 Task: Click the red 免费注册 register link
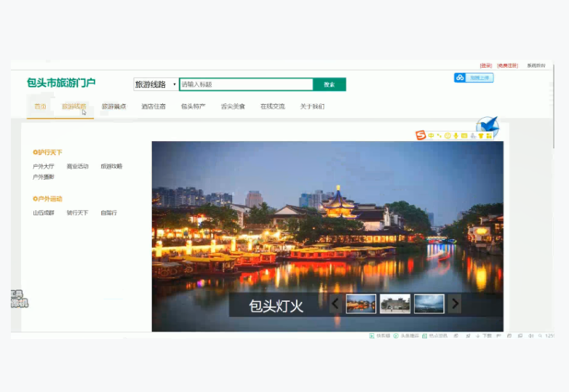pos(507,65)
